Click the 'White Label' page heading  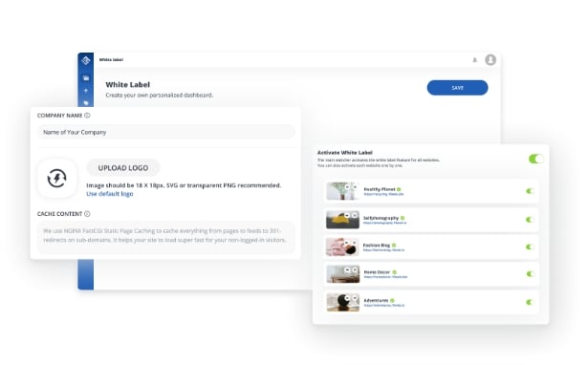tap(128, 85)
